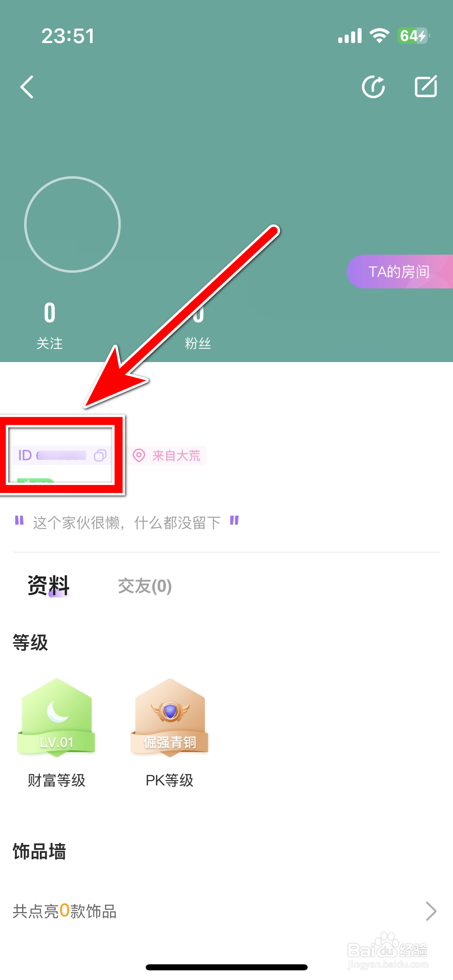453x980 pixels.
Task: Tap the 来自大荒 location tag
Action: [167, 455]
